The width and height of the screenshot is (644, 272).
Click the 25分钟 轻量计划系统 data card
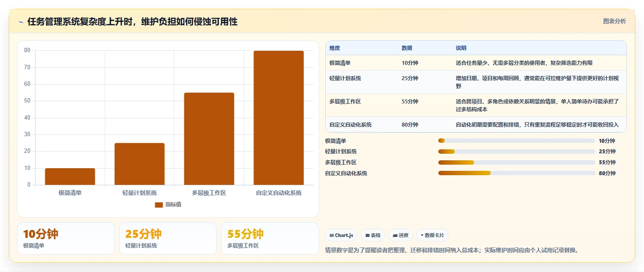coord(168,238)
